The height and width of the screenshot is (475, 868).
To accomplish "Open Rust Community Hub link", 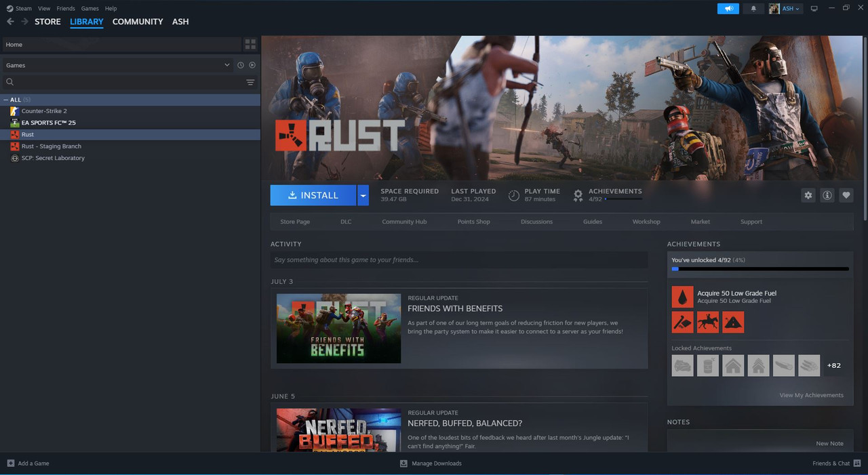I will point(404,222).
